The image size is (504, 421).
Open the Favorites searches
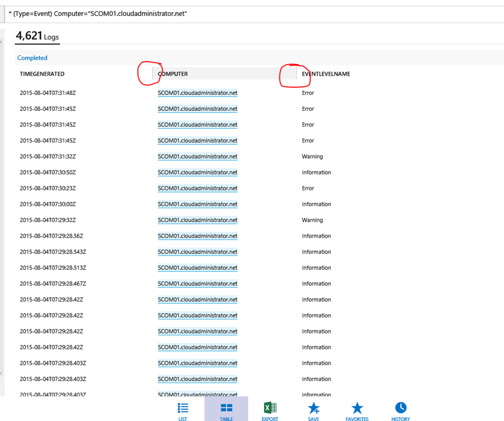(x=357, y=408)
